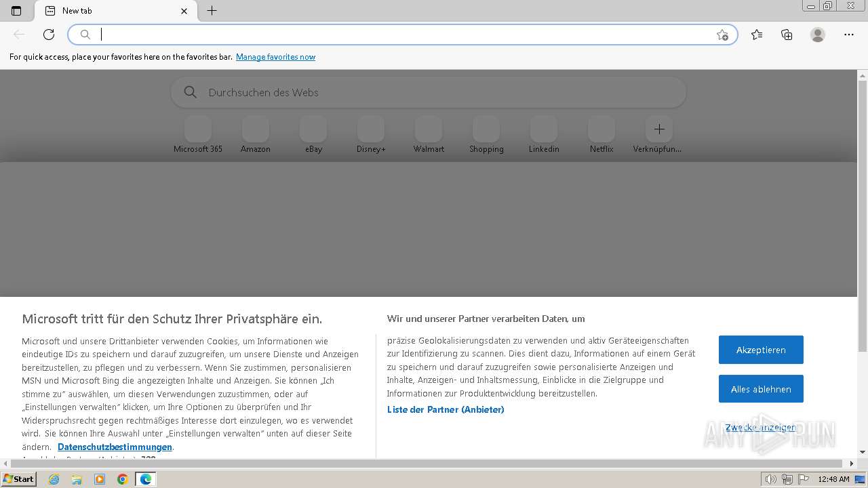Select the New tab tab

[115, 11]
